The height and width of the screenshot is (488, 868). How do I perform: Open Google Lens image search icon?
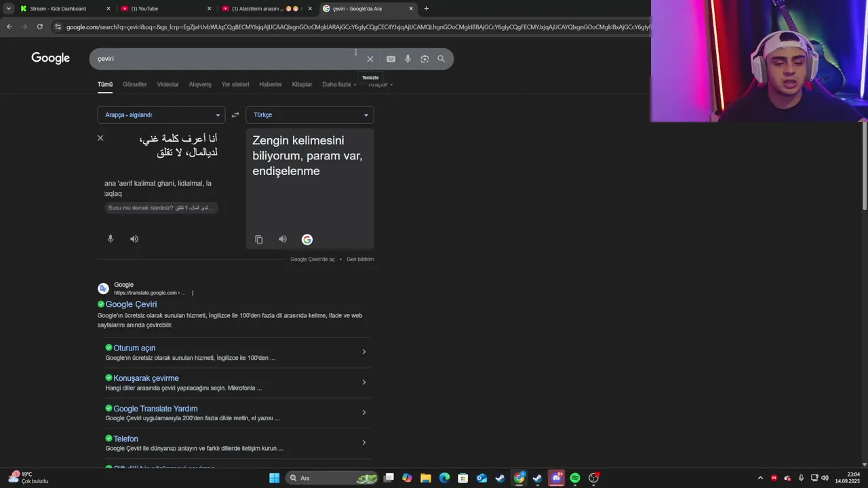[425, 59]
